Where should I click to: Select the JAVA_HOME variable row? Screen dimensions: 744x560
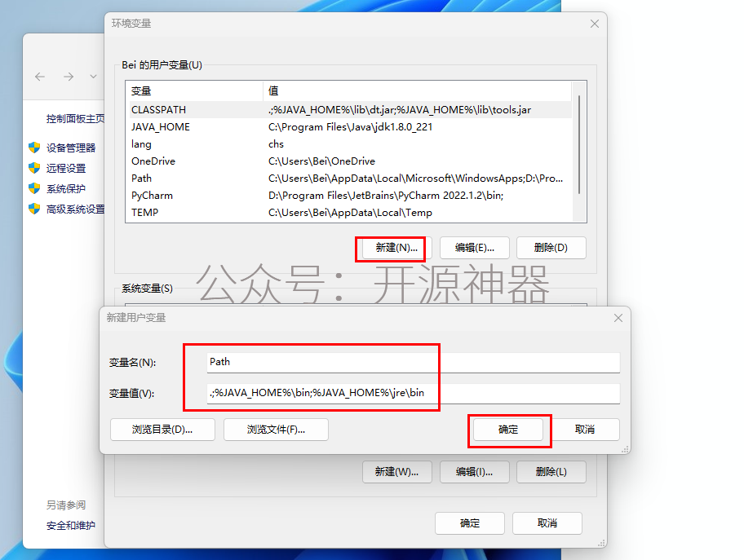click(350, 127)
